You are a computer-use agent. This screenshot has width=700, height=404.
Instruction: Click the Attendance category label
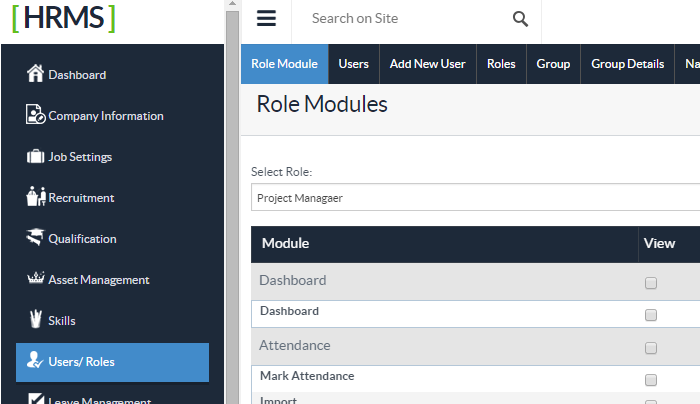tap(295, 346)
